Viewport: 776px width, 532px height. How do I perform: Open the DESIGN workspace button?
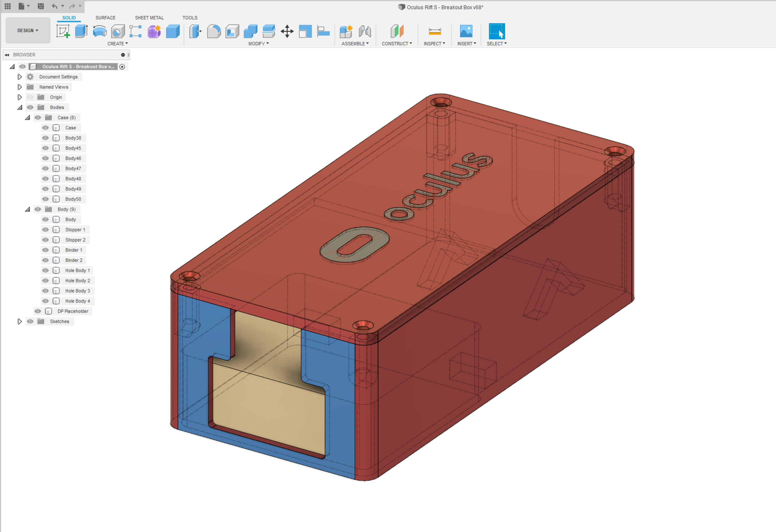pos(28,30)
